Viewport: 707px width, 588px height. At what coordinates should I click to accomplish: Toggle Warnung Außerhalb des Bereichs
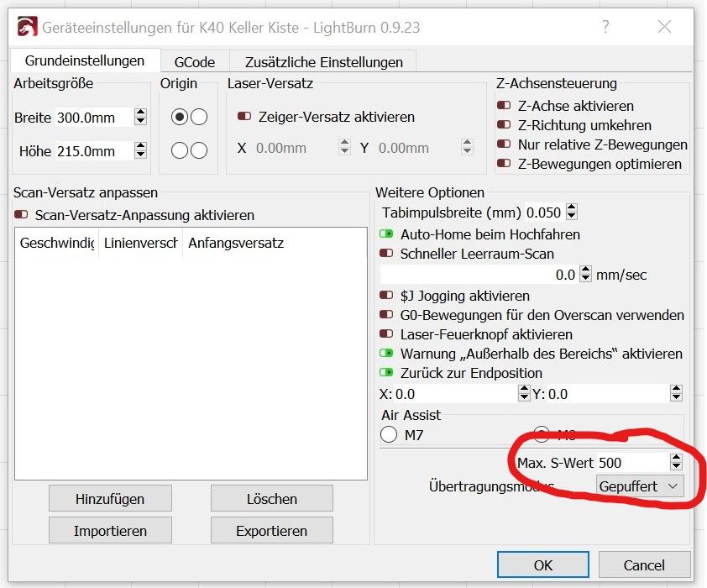pos(386,353)
